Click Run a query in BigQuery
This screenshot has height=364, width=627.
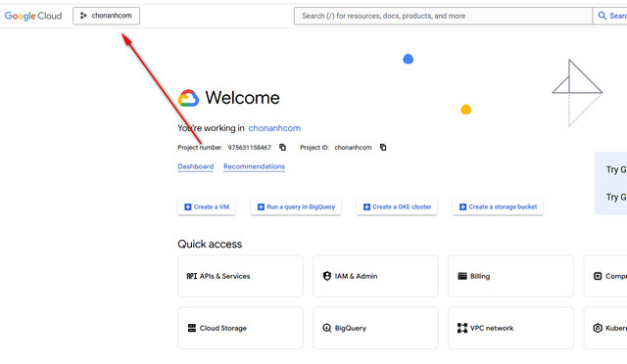296,207
